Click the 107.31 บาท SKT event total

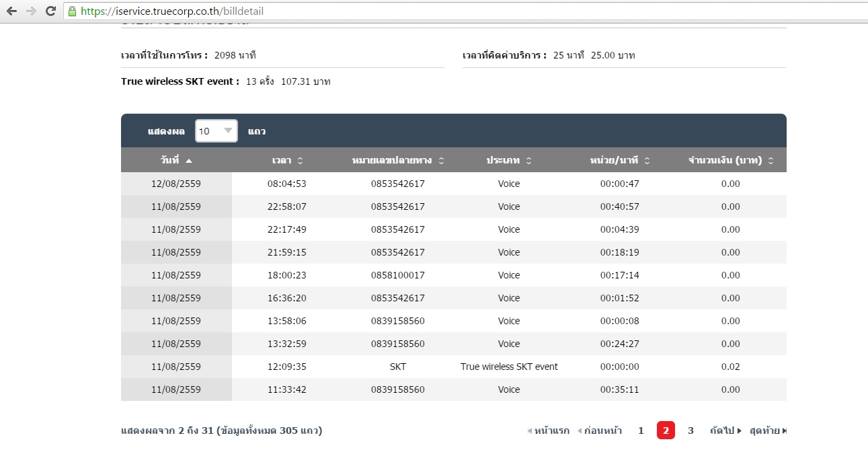tap(306, 81)
